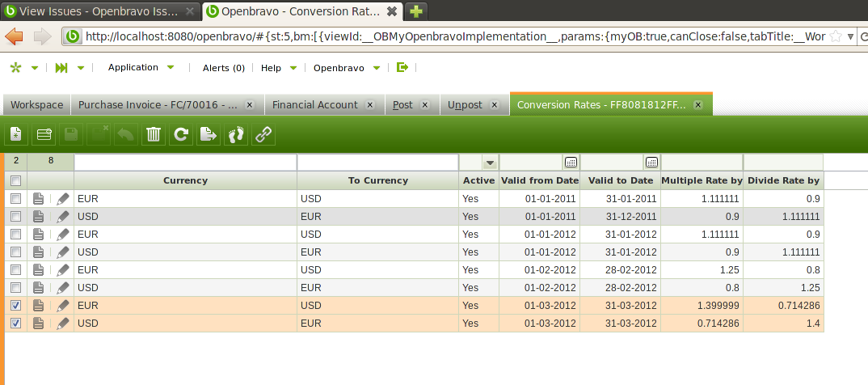Open Alerts (0) link

[x=224, y=68]
